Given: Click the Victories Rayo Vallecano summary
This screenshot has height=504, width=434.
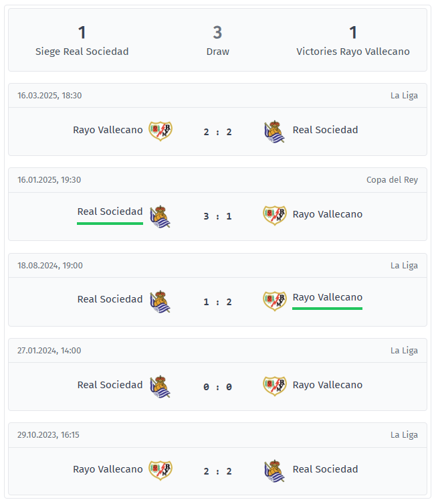Looking at the screenshot, I should pos(352,41).
